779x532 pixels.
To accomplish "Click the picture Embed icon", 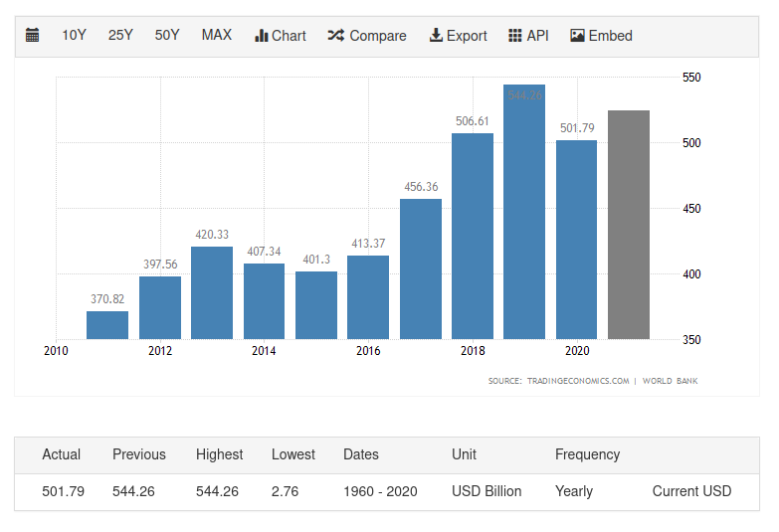I will pyautogui.click(x=577, y=36).
